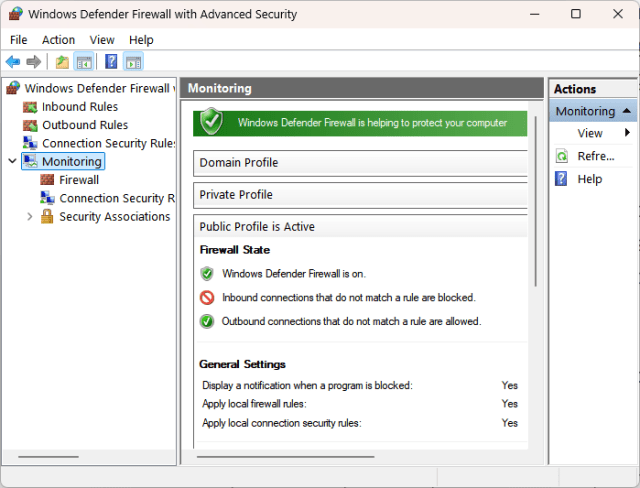This screenshot has height=488, width=640.
Task: Open the File menu
Action: pos(19,40)
